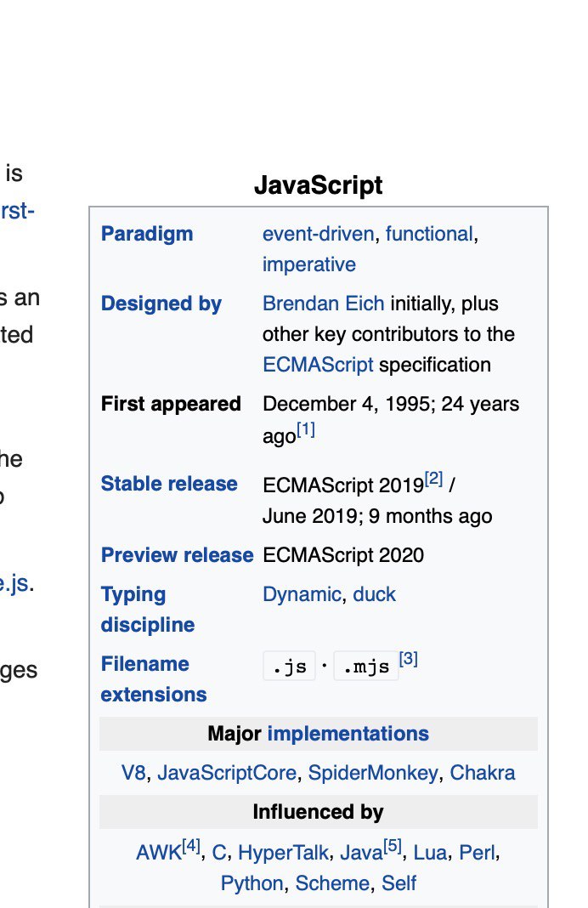Open the Perl link
This screenshot has height=908, width=588.
477,853
